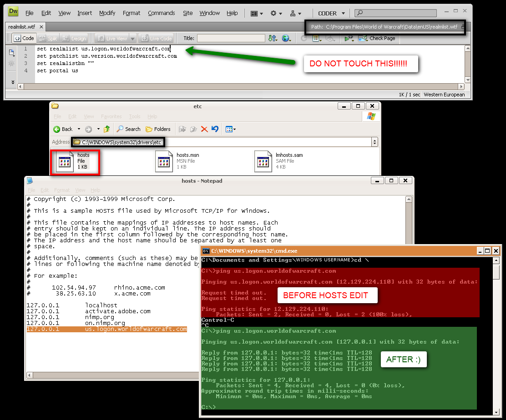Viewport: 506px width, 420px height.
Task: Click the Preview in Browser globe icon
Action: (286, 39)
